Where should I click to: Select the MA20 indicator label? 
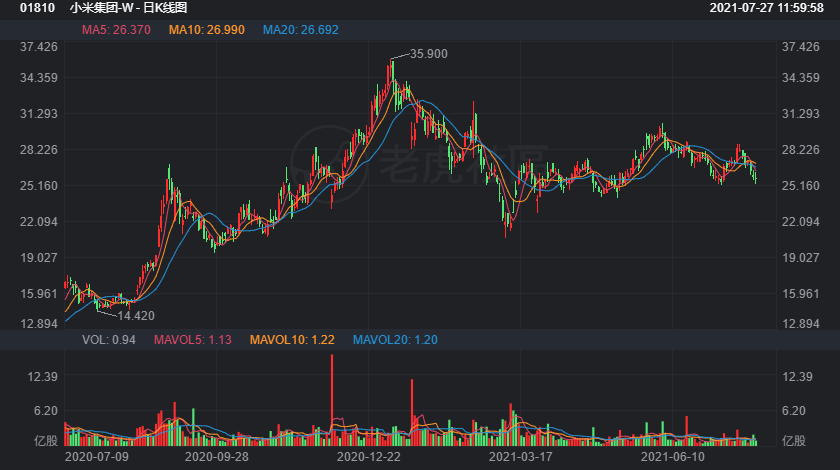(x=301, y=30)
